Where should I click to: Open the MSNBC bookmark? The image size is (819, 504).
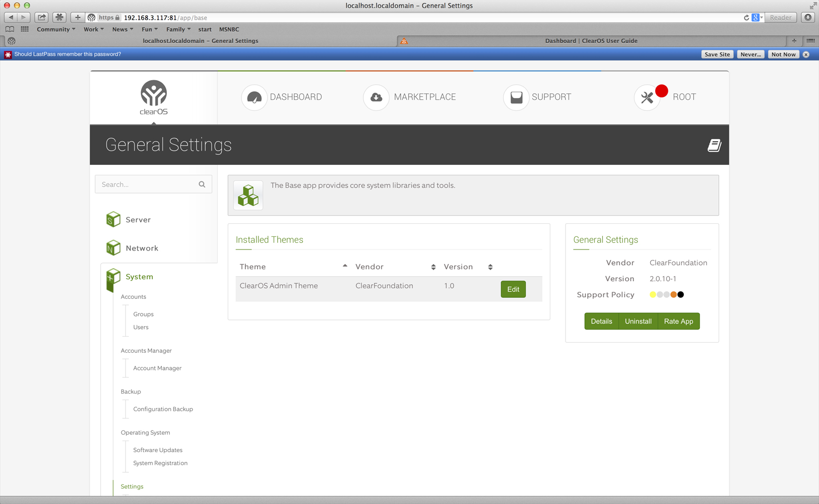tap(229, 29)
